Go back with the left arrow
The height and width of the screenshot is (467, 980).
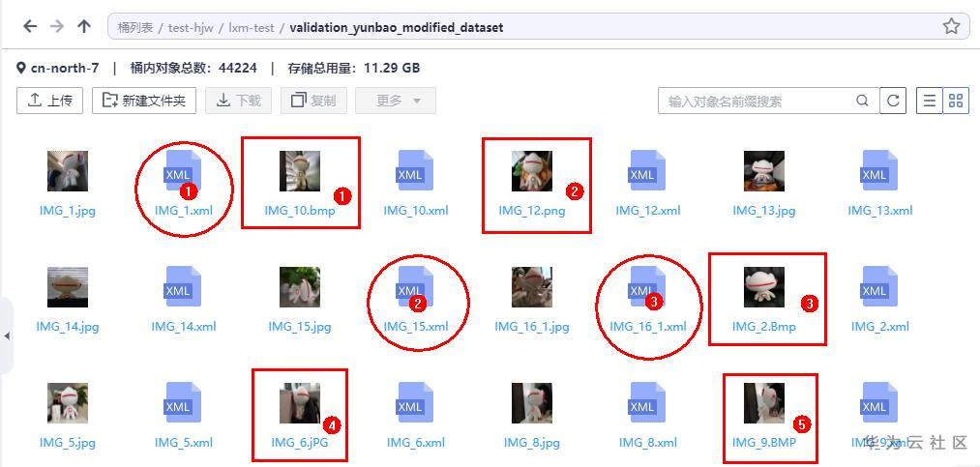click(x=30, y=26)
